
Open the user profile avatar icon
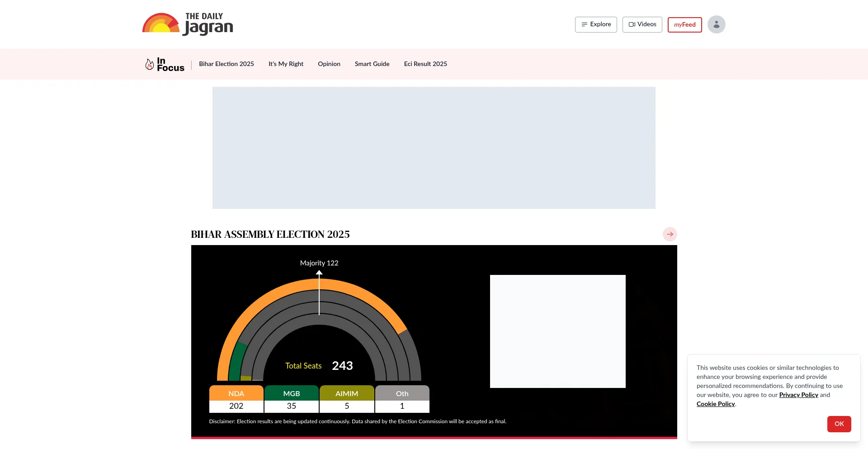(x=716, y=24)
